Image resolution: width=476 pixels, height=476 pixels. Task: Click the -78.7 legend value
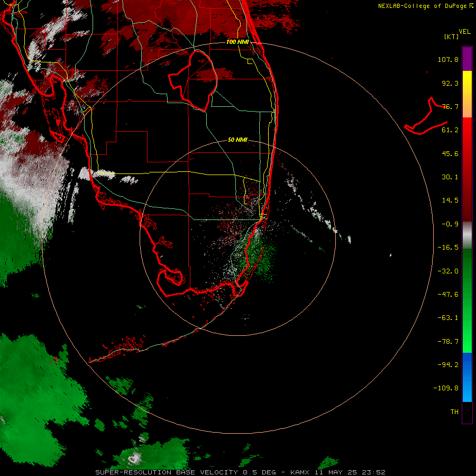pos(448,342)
